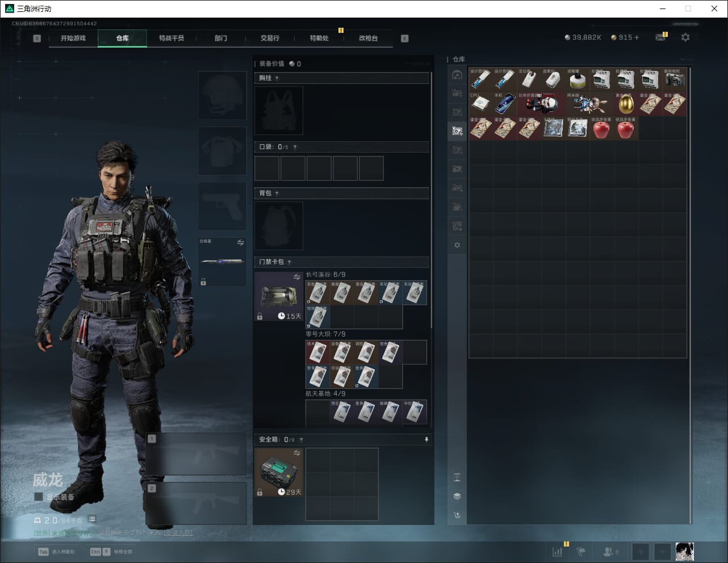Open the statistics bar chart icon

558,552
